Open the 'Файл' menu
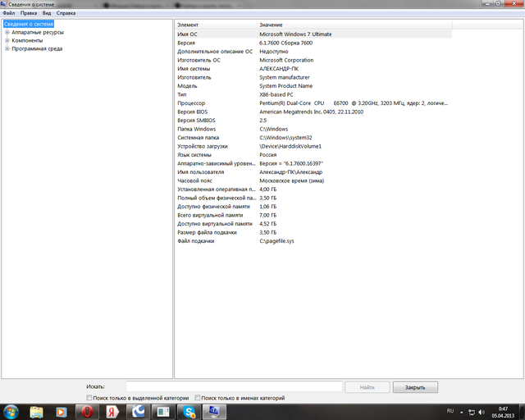Image resolution: width=525 pixels, height=420 pixels. pyautogui.click(x=8, y=14)
